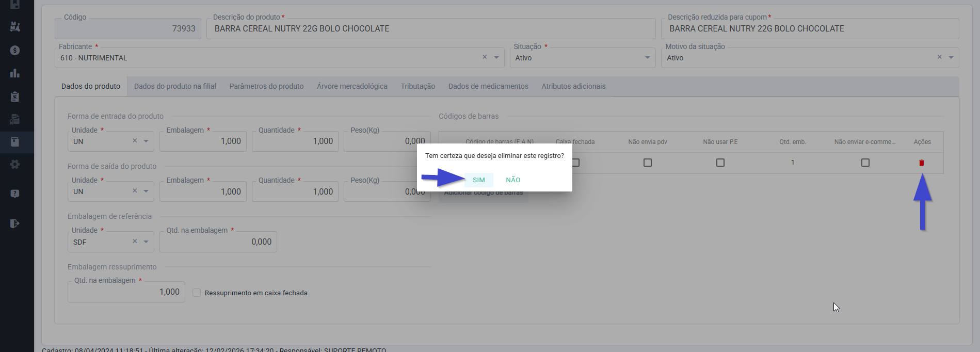
Task: Toggle the Não envia pdv checkbox
Action: point(648,163)
